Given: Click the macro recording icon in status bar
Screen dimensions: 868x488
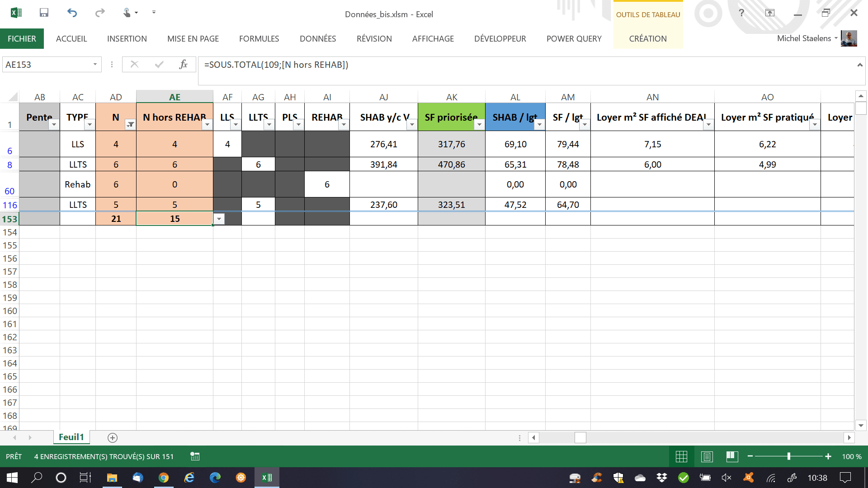Looking at the screenshot, I should click(195, 457).
